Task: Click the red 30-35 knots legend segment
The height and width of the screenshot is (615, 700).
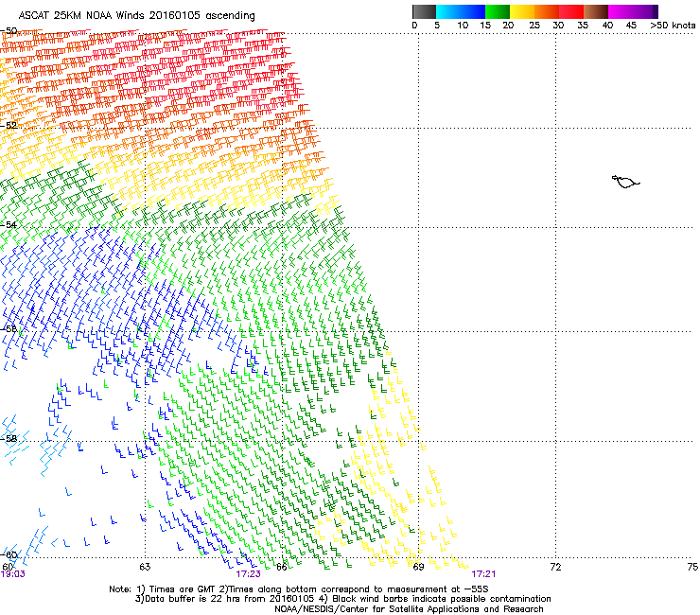Action: [x=571, y=11]
